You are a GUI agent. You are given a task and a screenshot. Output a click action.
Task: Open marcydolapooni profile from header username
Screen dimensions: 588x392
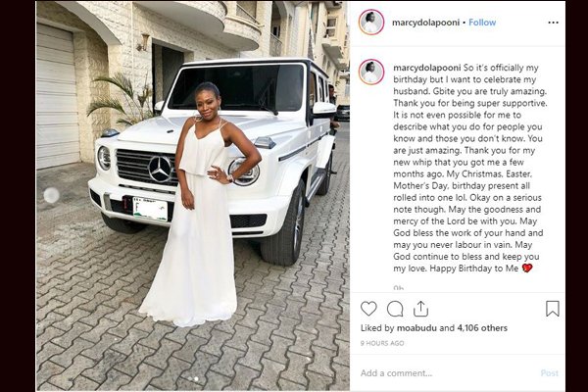[425, 23]
